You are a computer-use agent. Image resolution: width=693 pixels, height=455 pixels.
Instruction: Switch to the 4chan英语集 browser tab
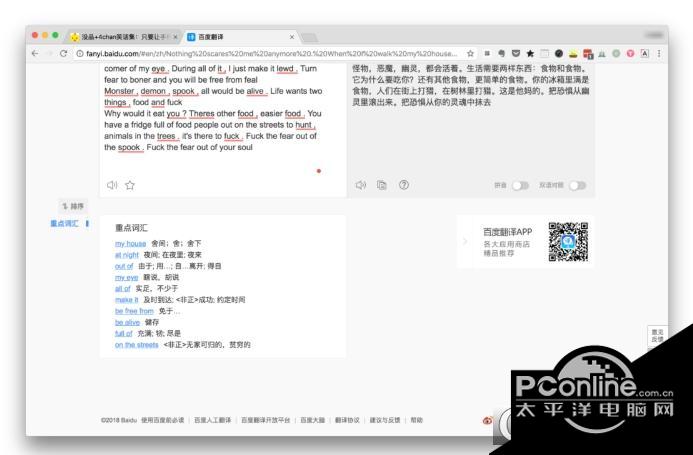[x=124, y=37]
